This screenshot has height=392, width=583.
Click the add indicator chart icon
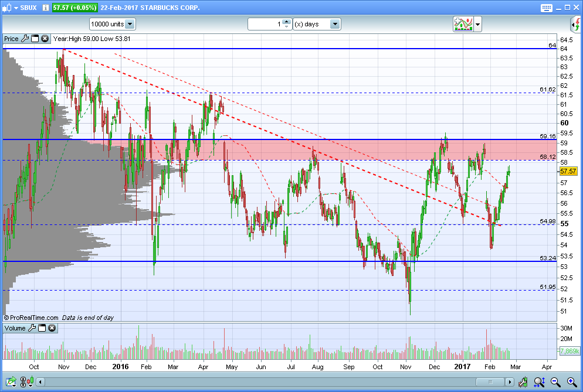(x=463, y=24)
